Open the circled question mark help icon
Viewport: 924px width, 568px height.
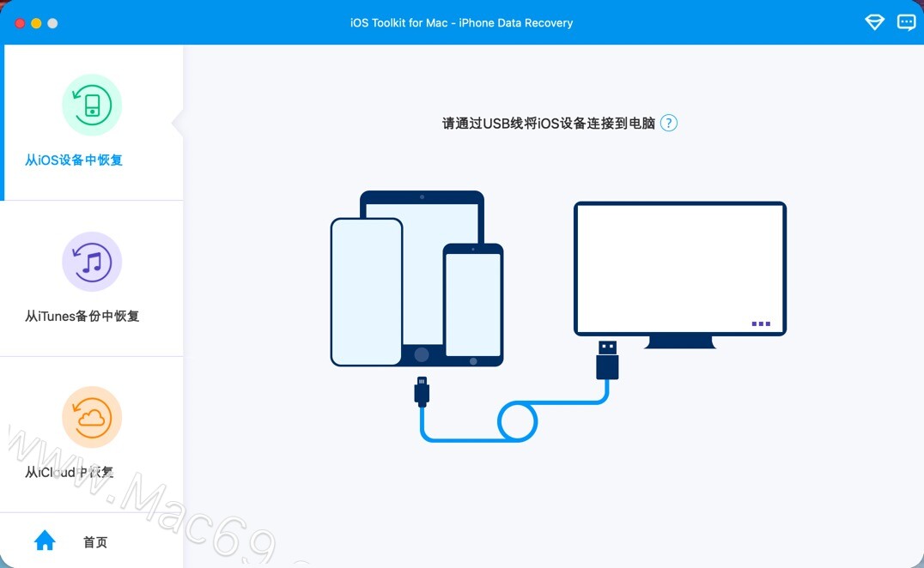[668, 123]
